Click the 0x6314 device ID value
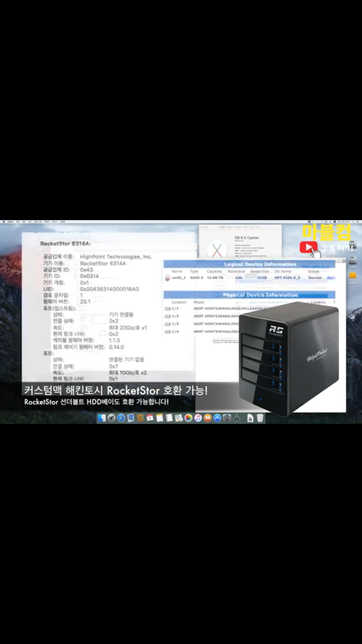 pyautogui.click(x=89, y=276)
